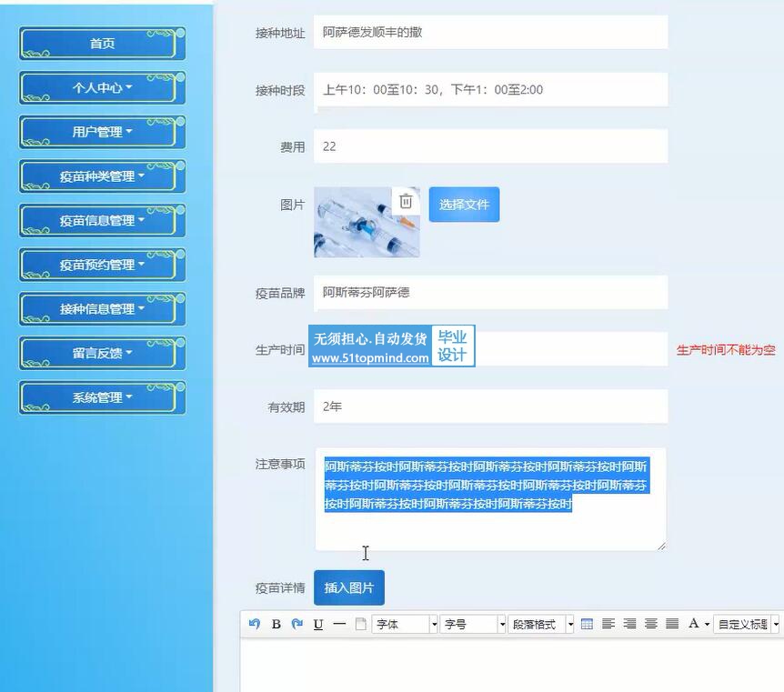
Task: Toggle underline formatting in the editor
Action: [318, 624]
